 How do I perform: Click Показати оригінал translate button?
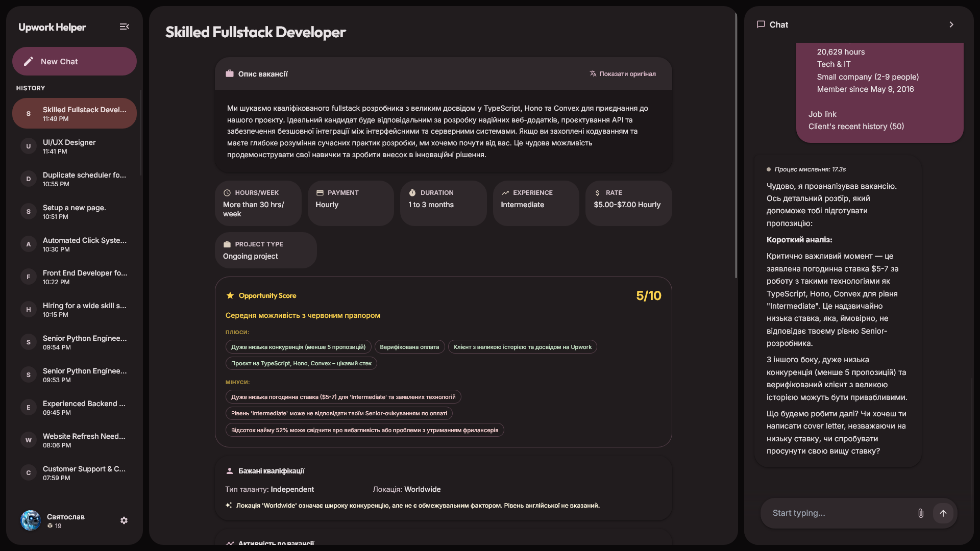coord(623,74)
